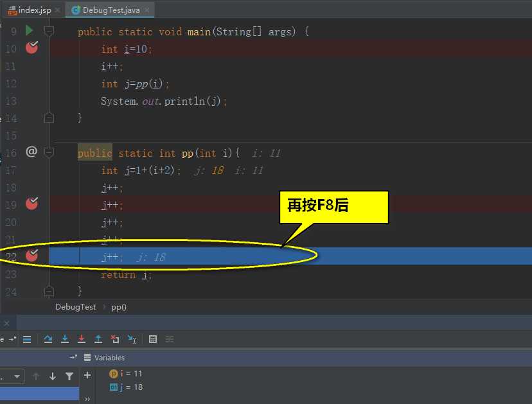The image size is (532, 404).
Task: Run main using the green gutter arrow
Action: pyautogui.click(x=29, y=31)
